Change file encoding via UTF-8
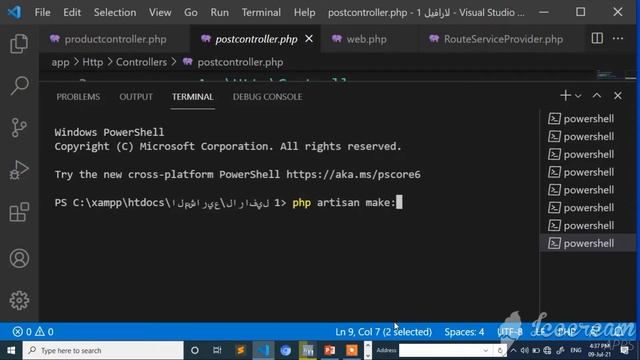This screenshot has height=360, width=640. click(510, 332)
